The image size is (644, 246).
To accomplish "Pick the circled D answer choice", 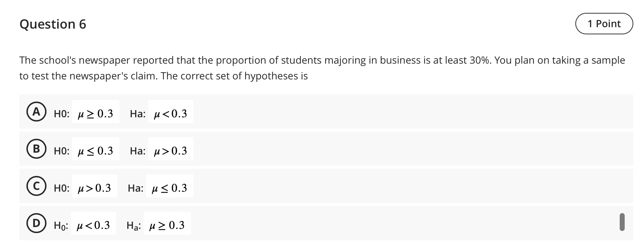I will coord(36,223).
